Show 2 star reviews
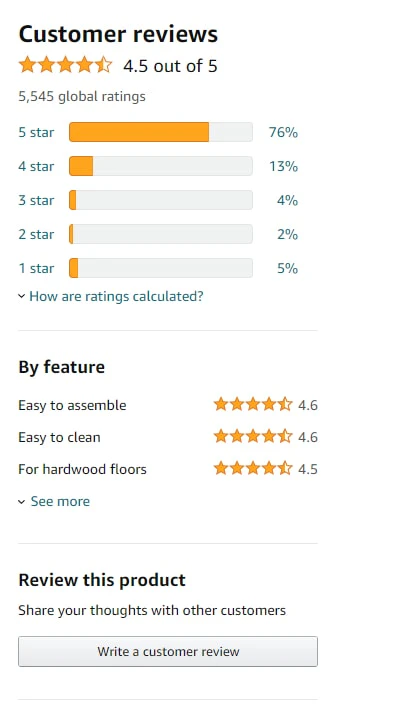The height and width of the screenshot is (710, 406). (36, 234)
